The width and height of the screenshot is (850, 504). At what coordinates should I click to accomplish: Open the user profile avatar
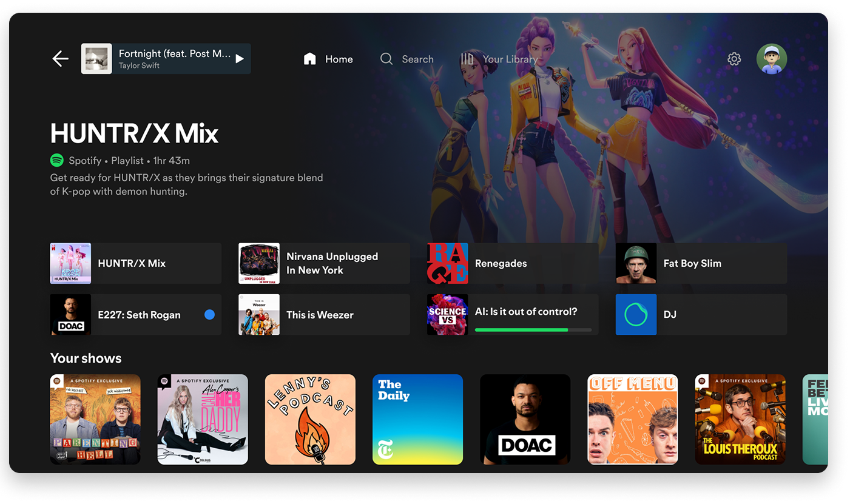click(x=772, y=59)
